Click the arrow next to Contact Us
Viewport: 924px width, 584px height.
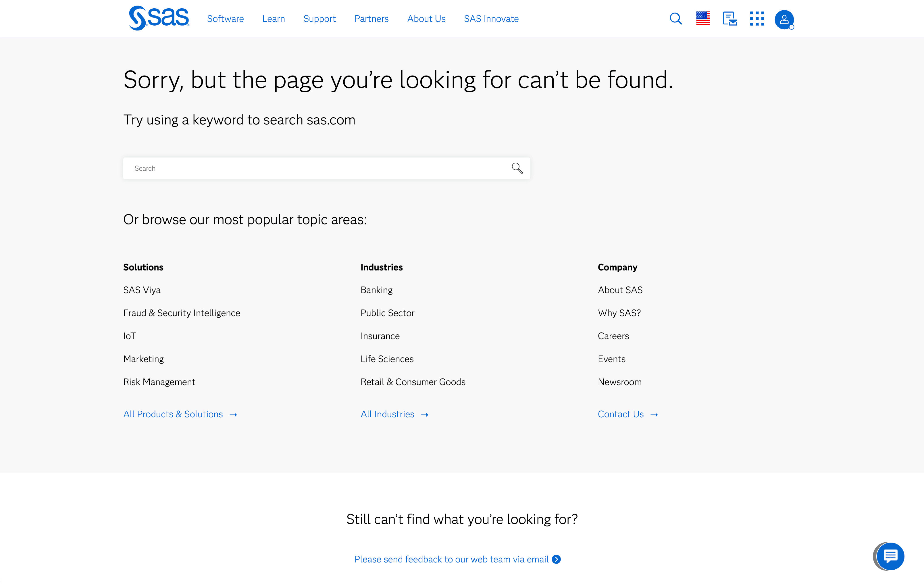pyautogui.click(x=654, y=415)
